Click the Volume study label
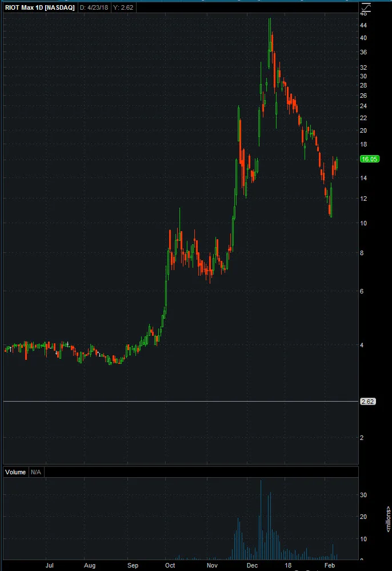 (x=15, y=473)
